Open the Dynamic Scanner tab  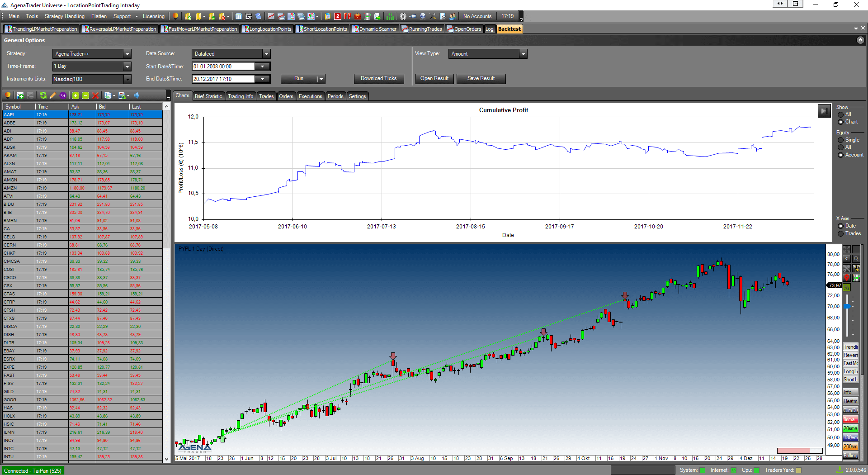(374, 29)
